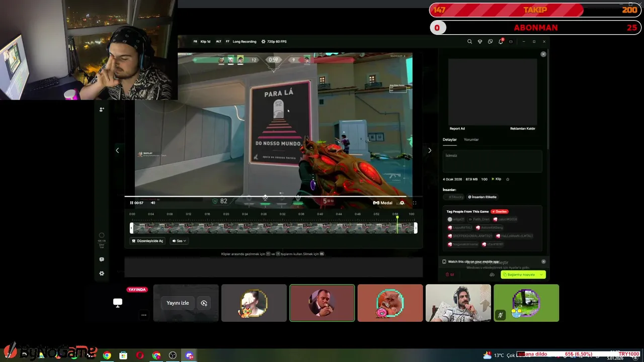This screenshot has width=644, height=362.
Task: Open the clips library icon in header
Action: (490, 42)
